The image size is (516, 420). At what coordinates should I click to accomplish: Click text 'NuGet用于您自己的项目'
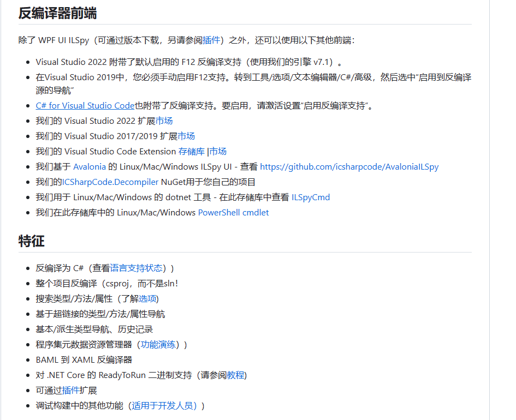coord(208,182)
